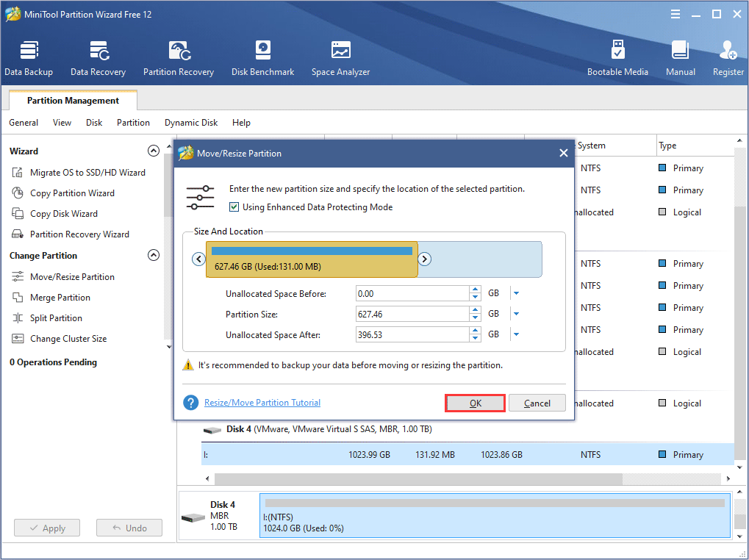Open unit dropdown for Unallocated Space After
The width and height of the screenshot is (749, 560).
point(517,334)
